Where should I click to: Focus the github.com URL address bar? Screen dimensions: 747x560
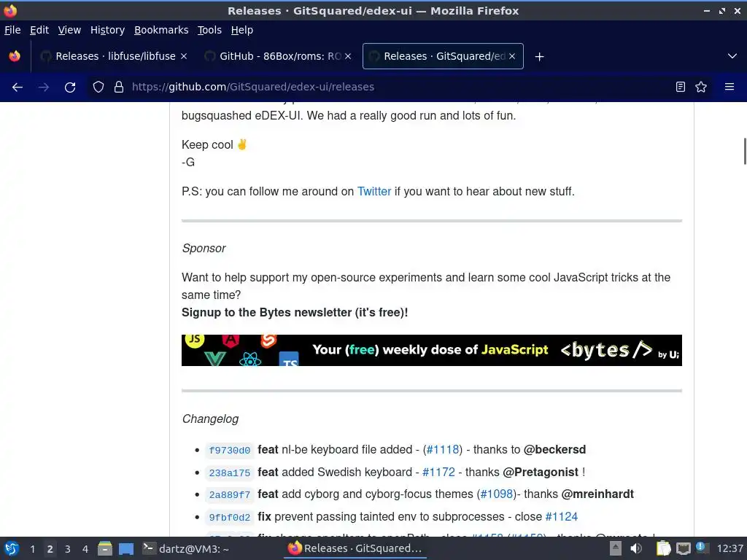[381, 87]
